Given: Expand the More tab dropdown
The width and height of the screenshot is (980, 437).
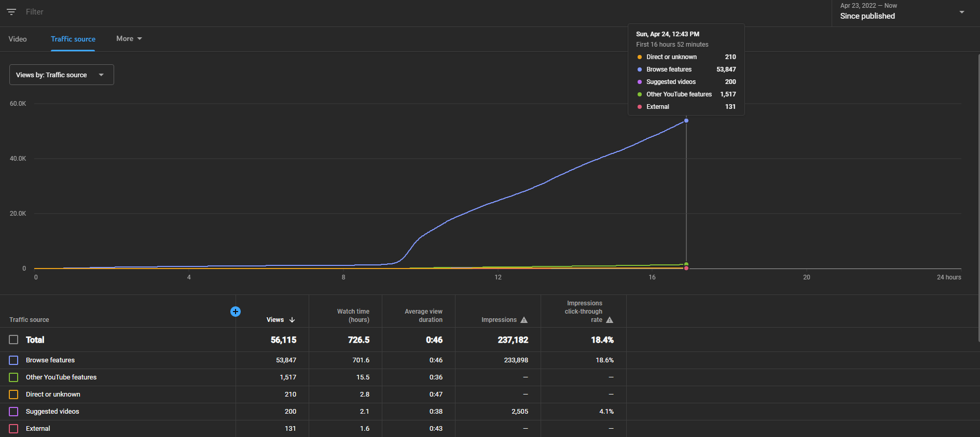Looking at the screenshot, I should tap(129, 39).
